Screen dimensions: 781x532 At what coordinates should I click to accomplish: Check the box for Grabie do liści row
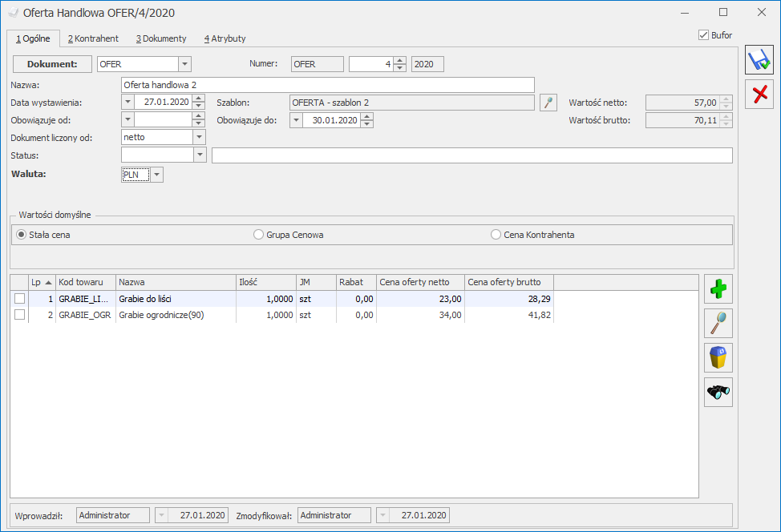[20, 298]
